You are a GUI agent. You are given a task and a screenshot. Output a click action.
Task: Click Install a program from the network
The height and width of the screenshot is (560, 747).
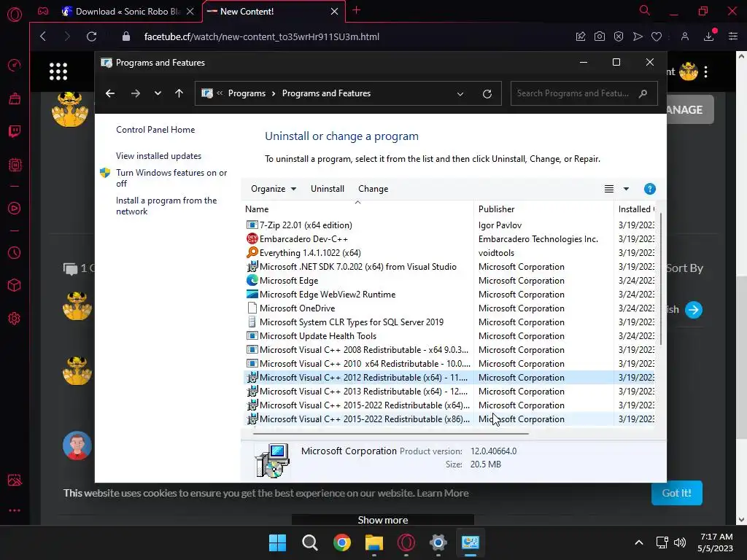pos(166,206)
